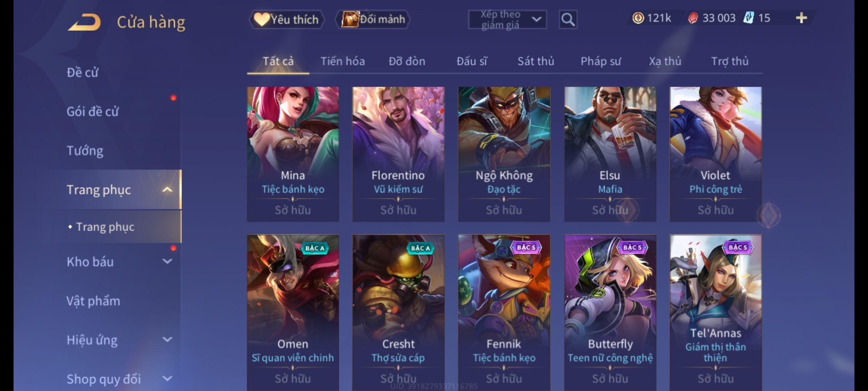Image resolution: width=868 pixels, height=391 pixels.
Task: Tap the blue ticket icon showing 15
Action: click(x=749, y=18)
